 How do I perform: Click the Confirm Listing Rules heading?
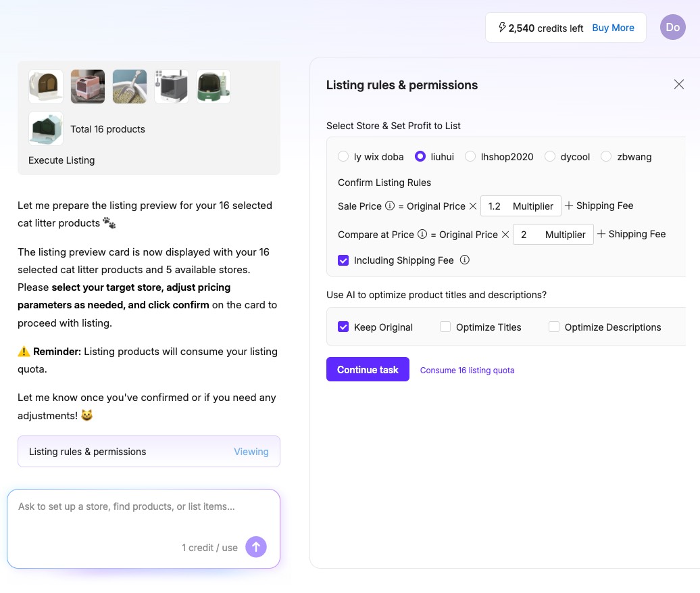[x=384, y=183]
